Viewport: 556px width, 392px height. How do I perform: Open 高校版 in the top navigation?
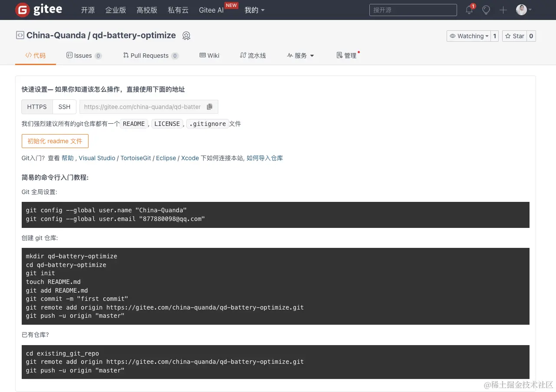click(147, 10)
